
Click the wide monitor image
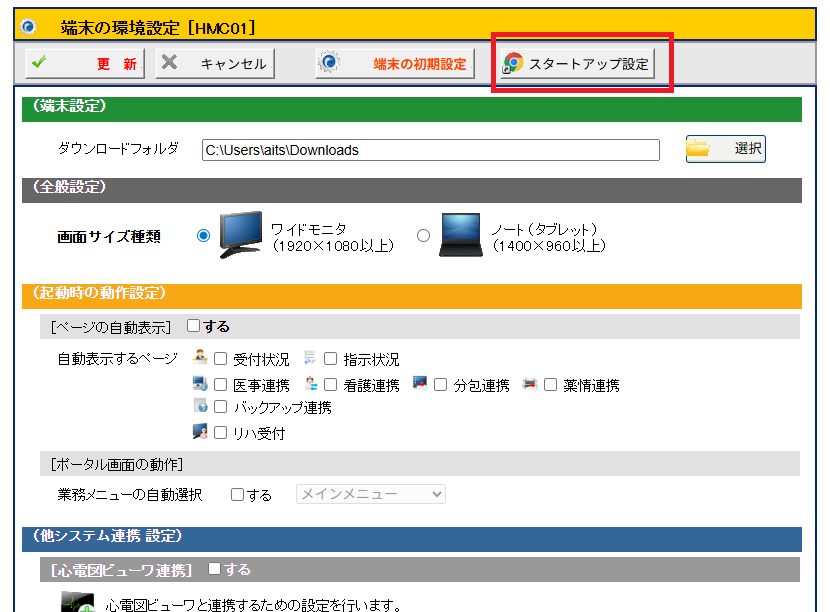[241, 235]
